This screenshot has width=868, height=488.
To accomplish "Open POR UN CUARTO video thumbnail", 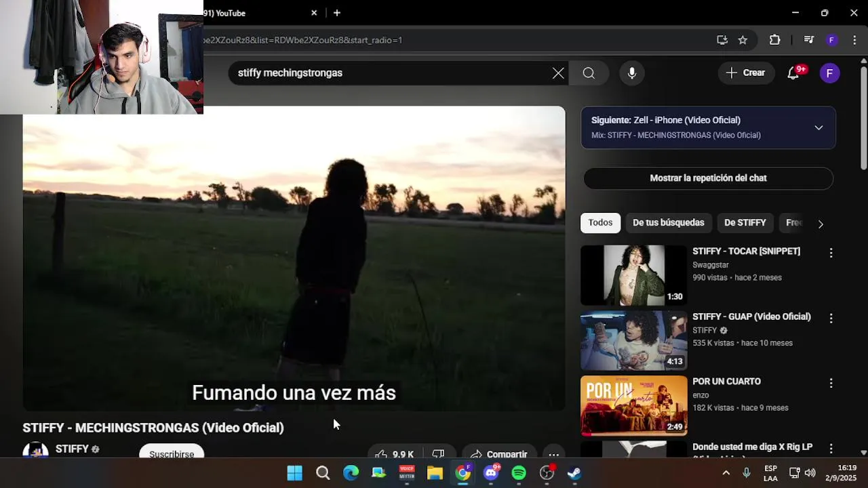I will click(x=633, y=406).
